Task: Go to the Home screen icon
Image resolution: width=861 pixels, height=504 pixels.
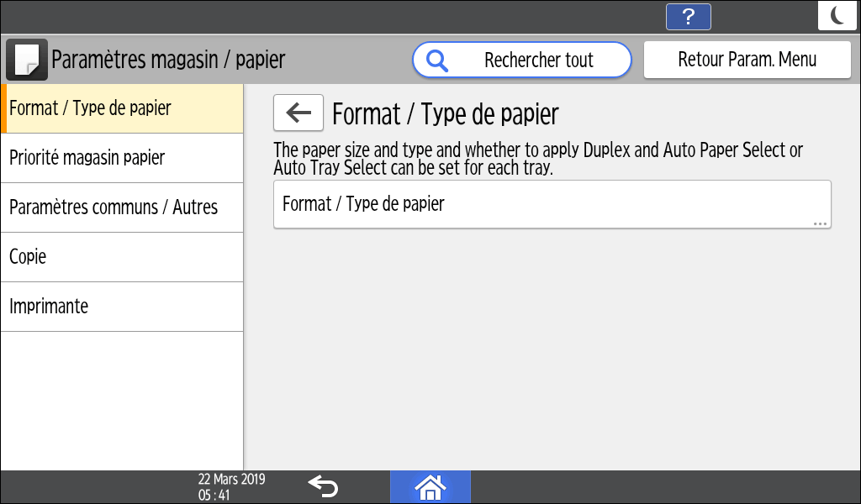Action: tap(430, 486)
